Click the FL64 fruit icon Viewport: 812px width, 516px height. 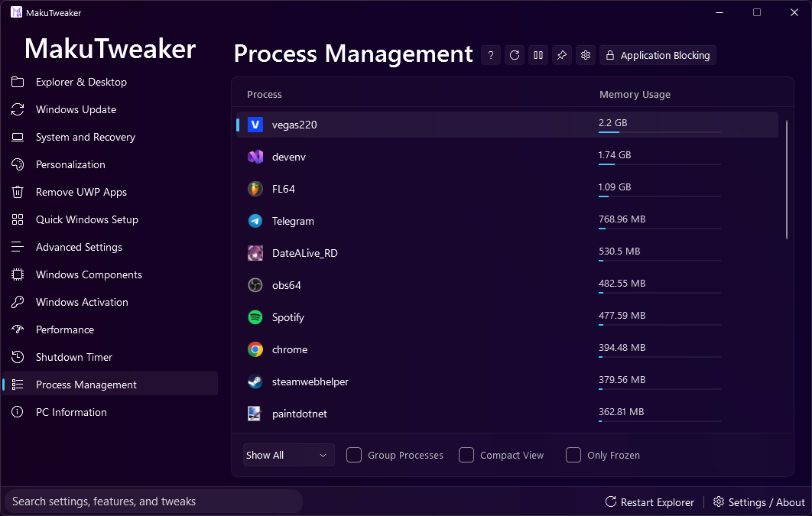pyautogui.click(x=255, y=189)
